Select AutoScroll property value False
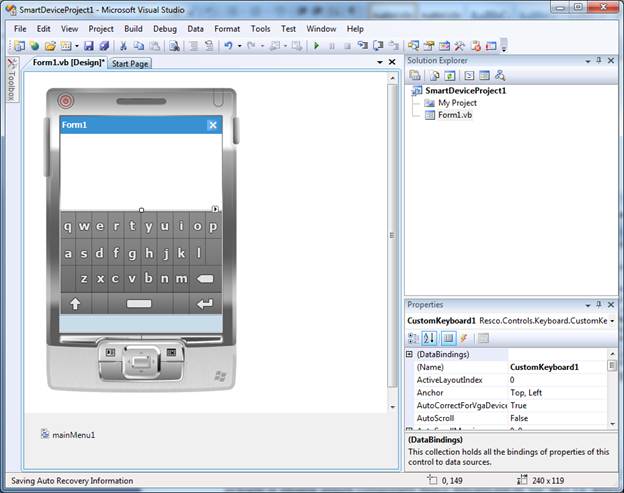 [557, 418]
